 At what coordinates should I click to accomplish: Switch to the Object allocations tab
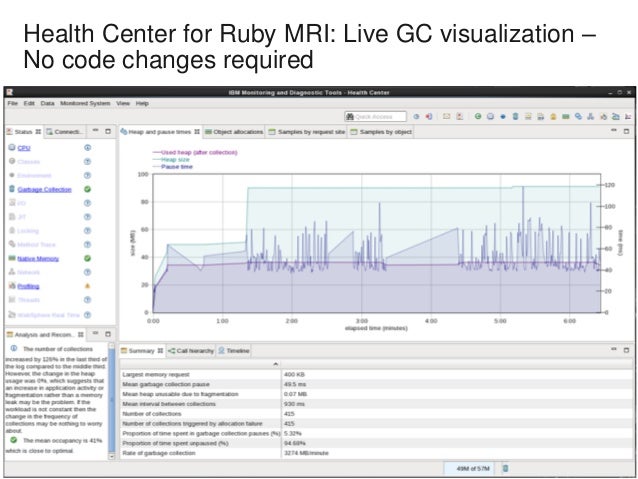234,132
